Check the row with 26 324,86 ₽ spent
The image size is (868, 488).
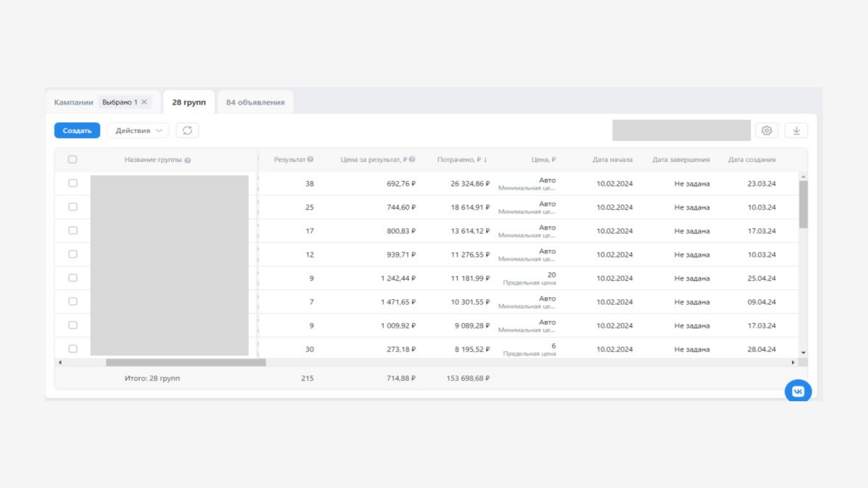coord(73,183)
